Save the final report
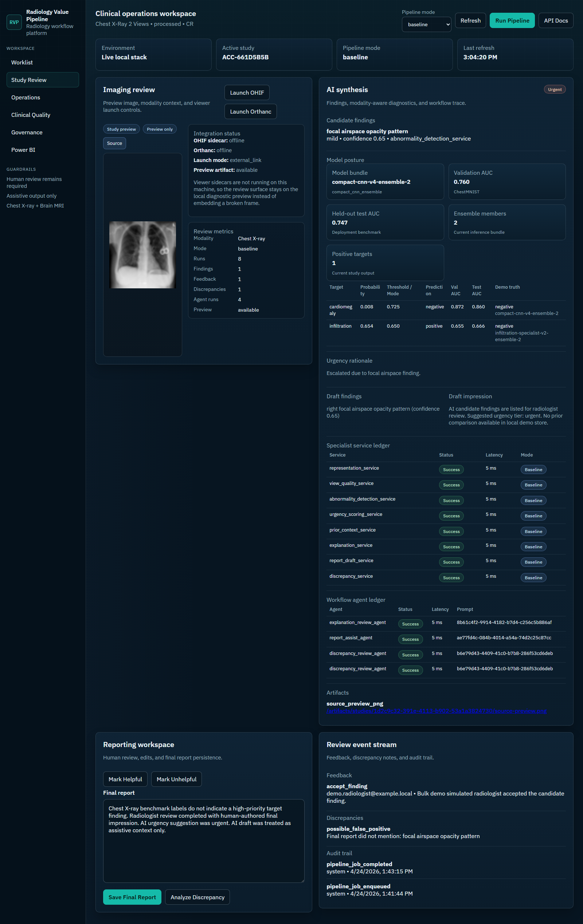The height and width of the screenshot is (924, 583). click(x=132, y=897)
